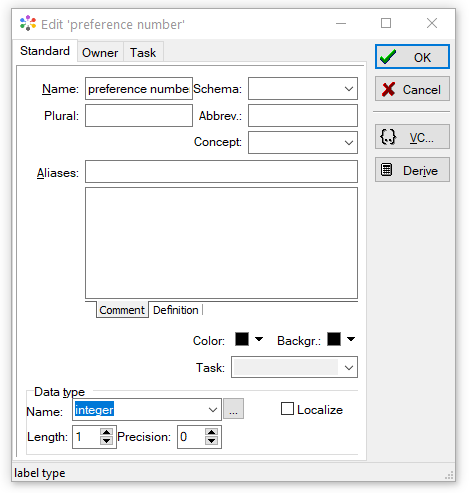
Task: Click the black Backgr. swatch
Action: click(334, 339)
